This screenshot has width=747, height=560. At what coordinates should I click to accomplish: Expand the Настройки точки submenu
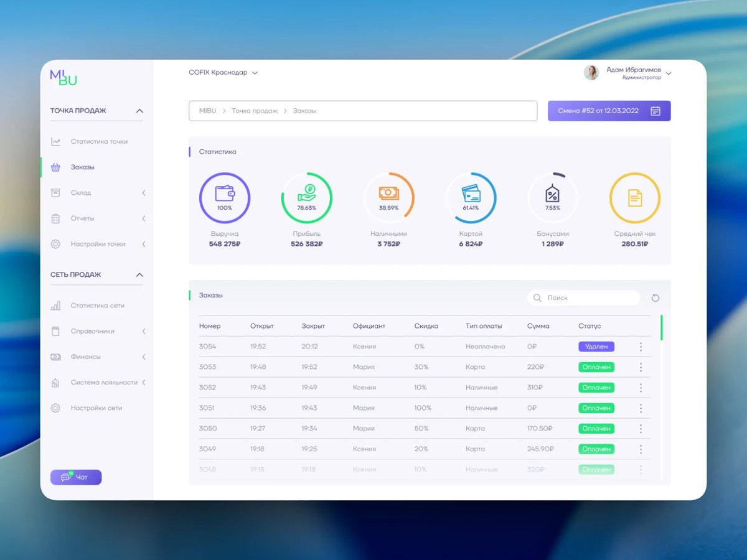click(144, 244)
